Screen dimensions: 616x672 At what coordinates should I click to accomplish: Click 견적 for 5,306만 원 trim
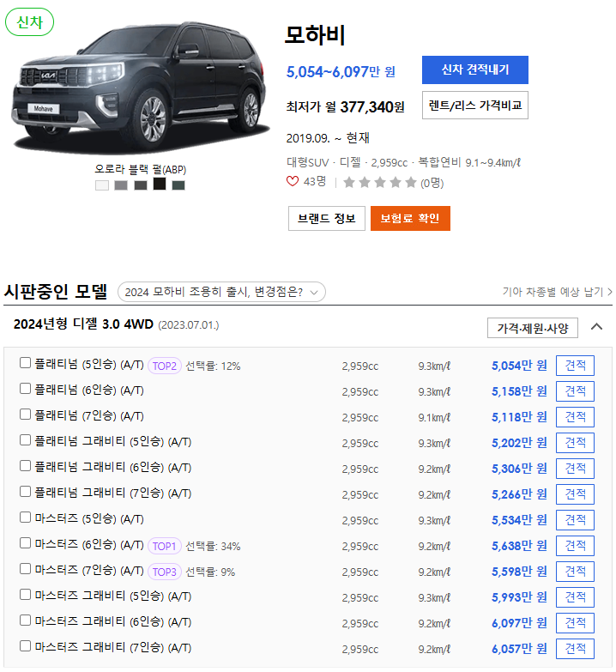(575, 469)
